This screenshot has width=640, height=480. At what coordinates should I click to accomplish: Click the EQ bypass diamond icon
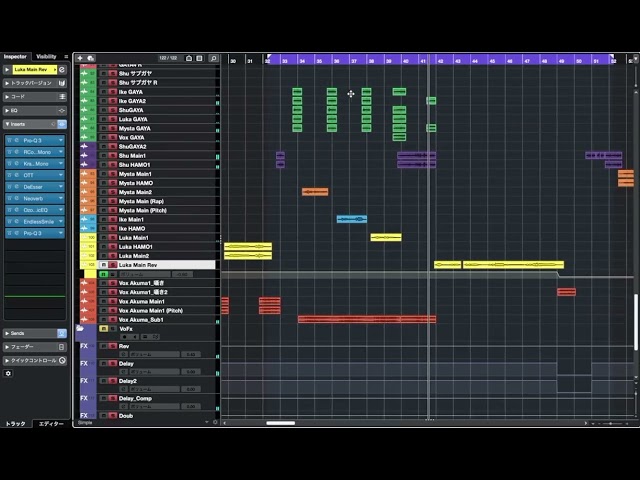(x=62, y=111)
